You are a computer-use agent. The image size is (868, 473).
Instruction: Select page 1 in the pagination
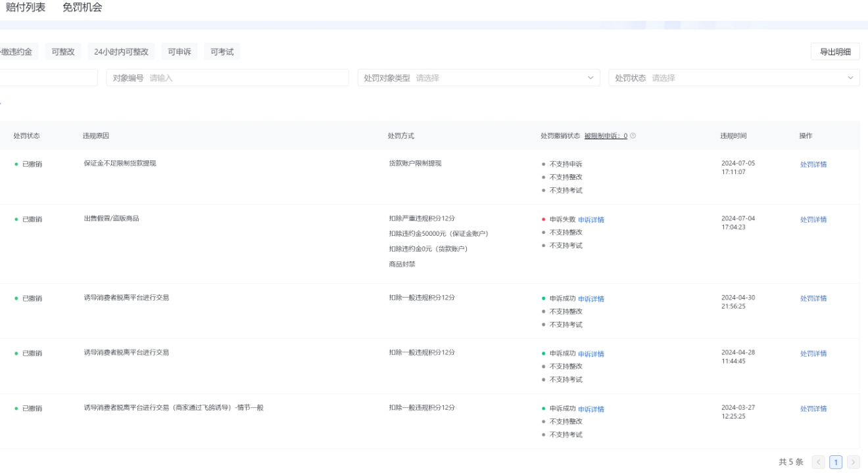(x=836, y=462)
